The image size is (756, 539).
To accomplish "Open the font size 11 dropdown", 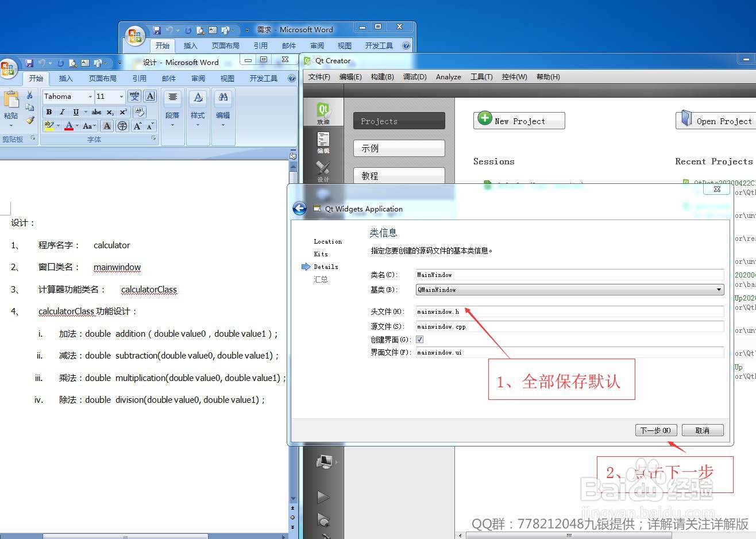I will [x=121, y=97].
